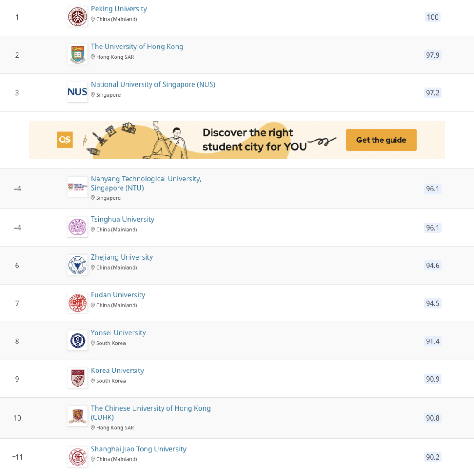Click the Korea University crest
The height and width of the screenshot is (476, 474).
[77, 378]
